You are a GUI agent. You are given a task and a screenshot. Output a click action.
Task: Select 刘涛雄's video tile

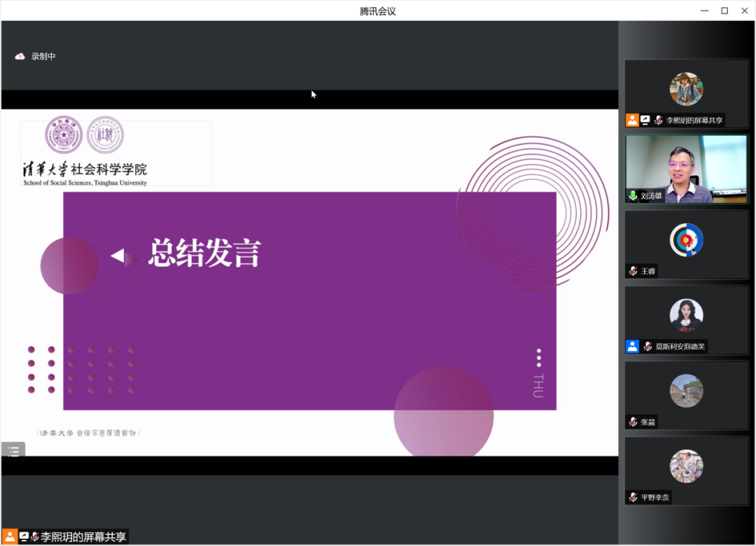[686, 169]
